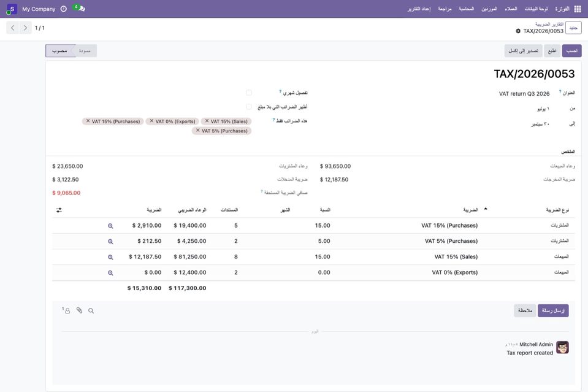
Task: Click the المستندات column header
Action: click(x=229, y=210)
